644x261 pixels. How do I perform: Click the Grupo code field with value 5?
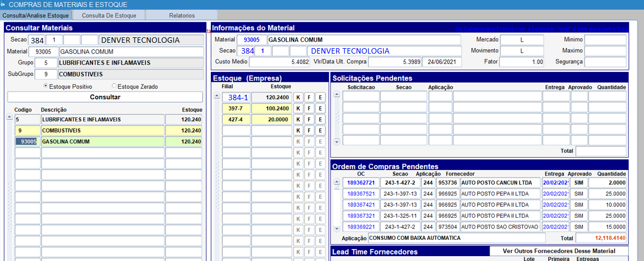click(x=45, y=63)
